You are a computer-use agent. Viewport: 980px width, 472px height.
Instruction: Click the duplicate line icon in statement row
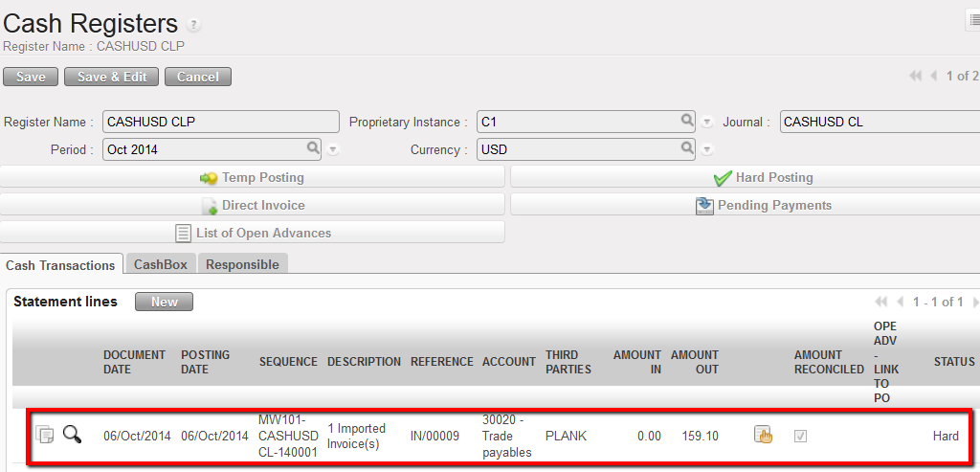coord(45,435)
